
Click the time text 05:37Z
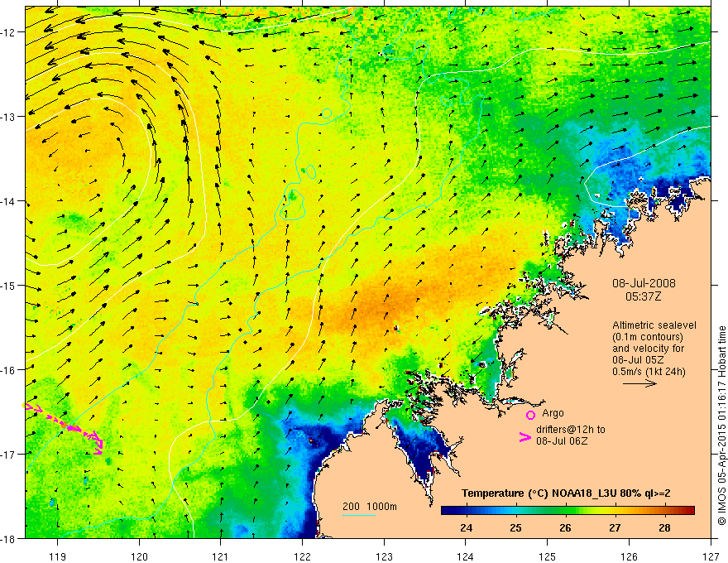(x=643, y=296)
